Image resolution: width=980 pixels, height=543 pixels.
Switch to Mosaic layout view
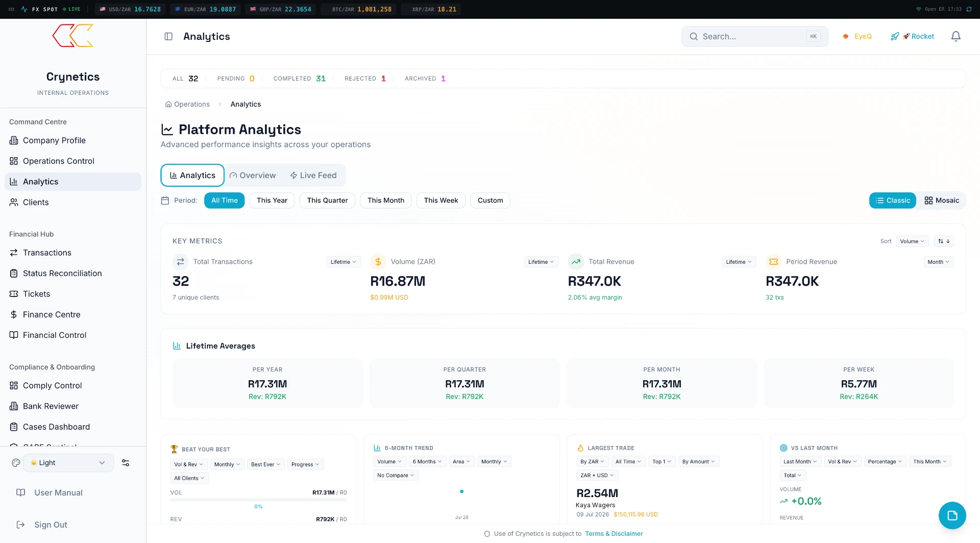pyautogui.click(x=942, y=201)
